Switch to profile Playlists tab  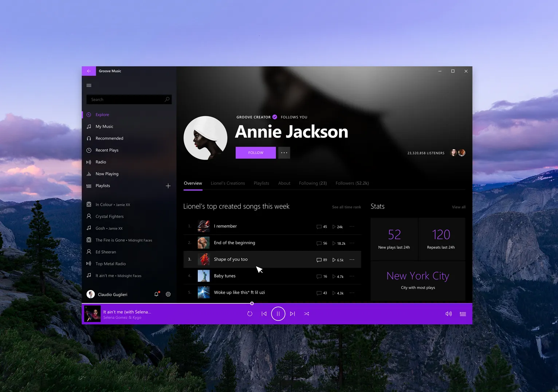click(x=262, y=183)
